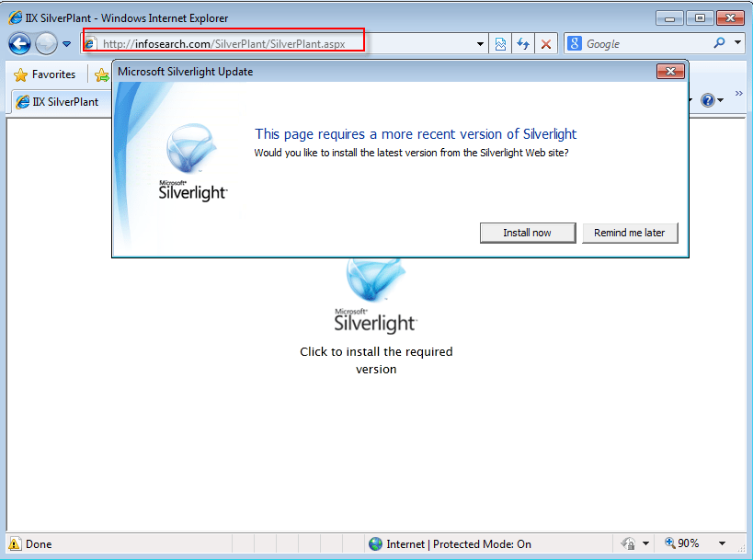The height and width of the screenshot is (560, 753).
Task: Click the Internet zone globe icon
Action: coord(375,543)
